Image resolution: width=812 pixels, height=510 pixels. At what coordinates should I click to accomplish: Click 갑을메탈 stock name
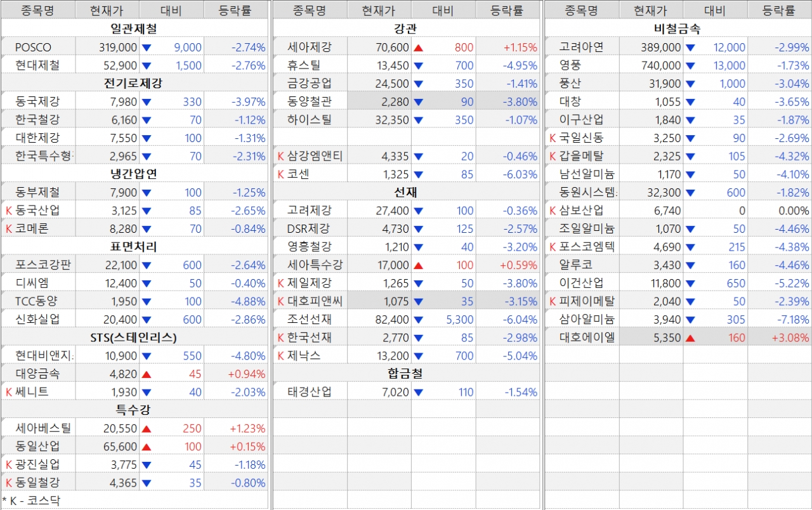581,156
